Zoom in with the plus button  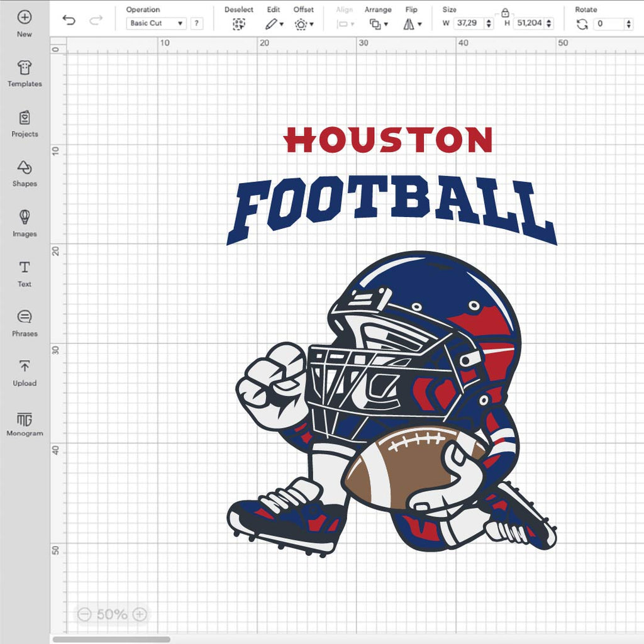click(140, 614)
